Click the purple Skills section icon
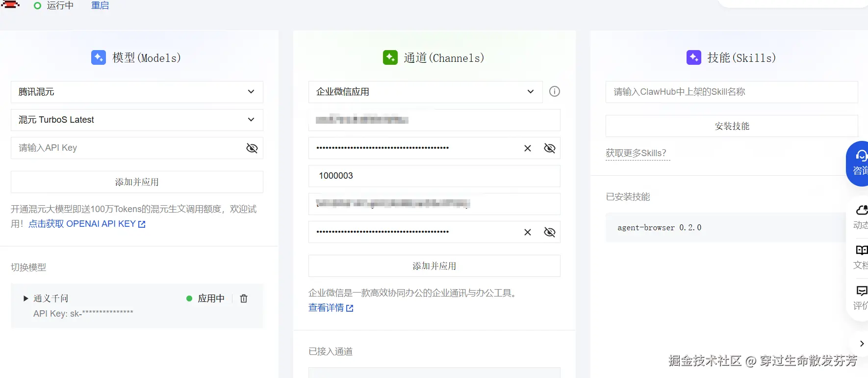Viewport: 868px width, 378px height. [694, 57]
